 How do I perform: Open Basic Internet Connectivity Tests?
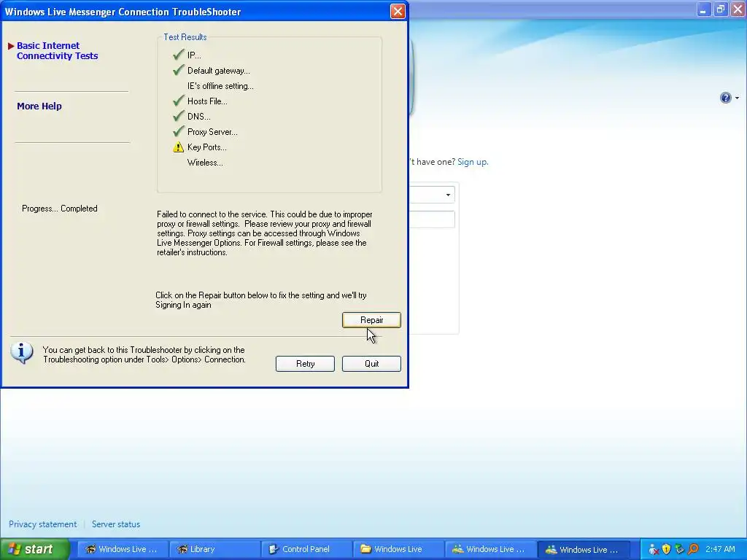pos(57,50)
